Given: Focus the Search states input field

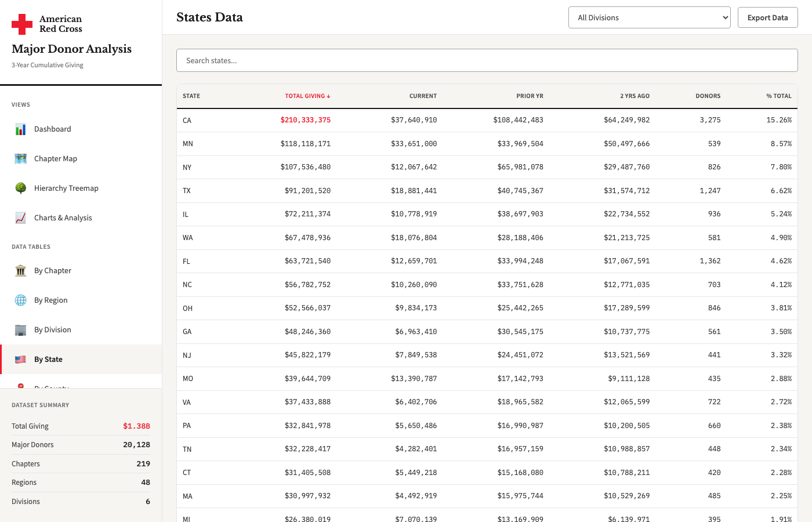Looking at the screenshot, I should [487, 60].
